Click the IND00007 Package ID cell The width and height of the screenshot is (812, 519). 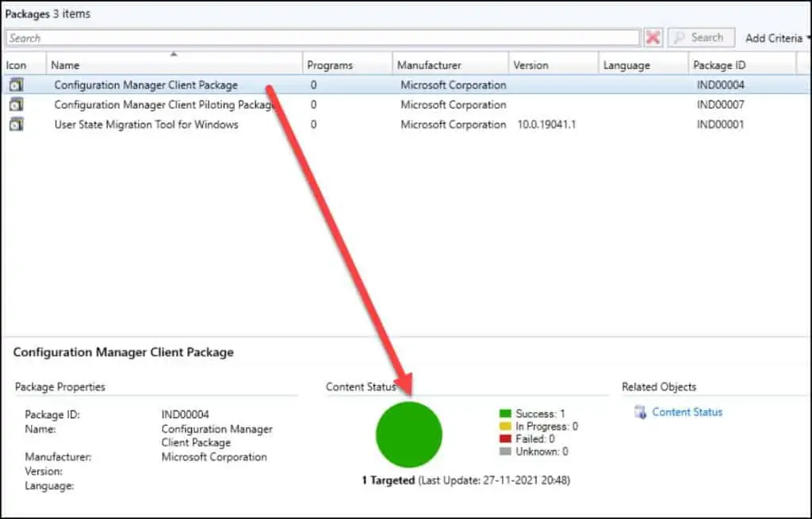coord(720,105)
